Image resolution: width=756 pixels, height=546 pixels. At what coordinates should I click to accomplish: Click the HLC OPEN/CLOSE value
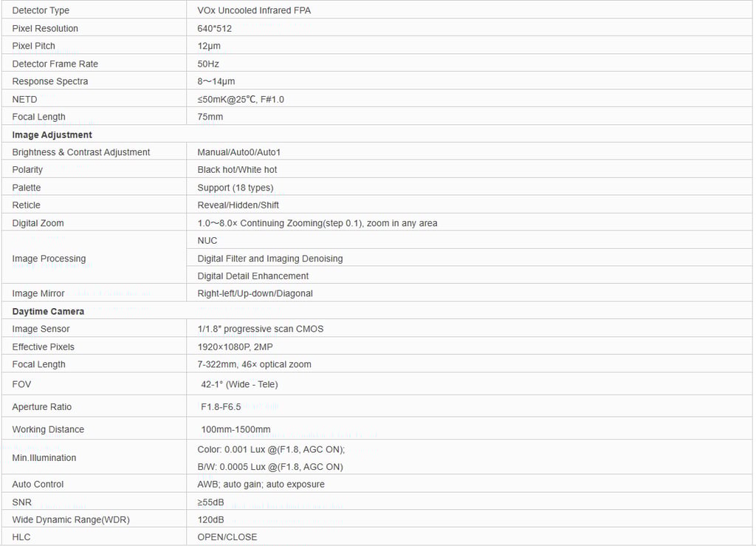227,537
